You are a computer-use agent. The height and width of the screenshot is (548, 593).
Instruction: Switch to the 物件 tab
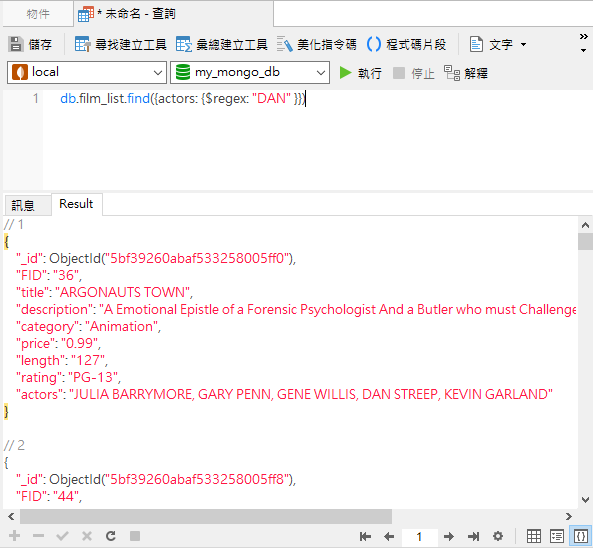pyautogui.click(x=38, y=14)
